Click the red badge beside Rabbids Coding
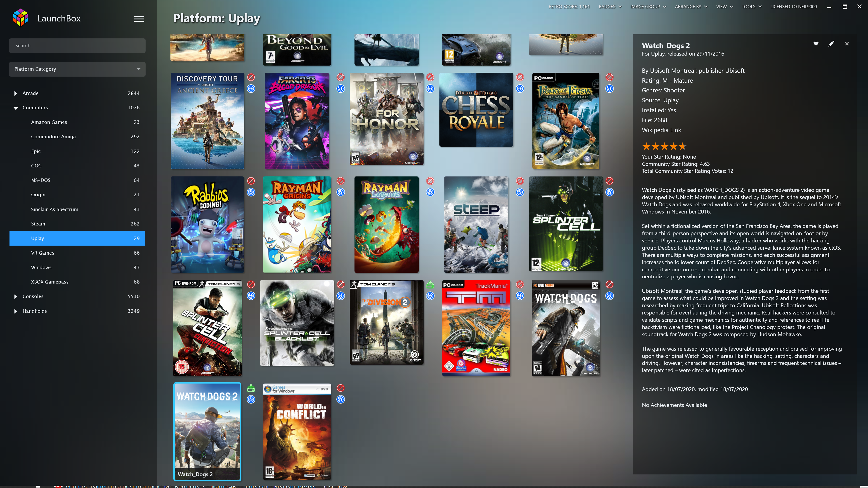868x488 pixels. click(251, 181)
